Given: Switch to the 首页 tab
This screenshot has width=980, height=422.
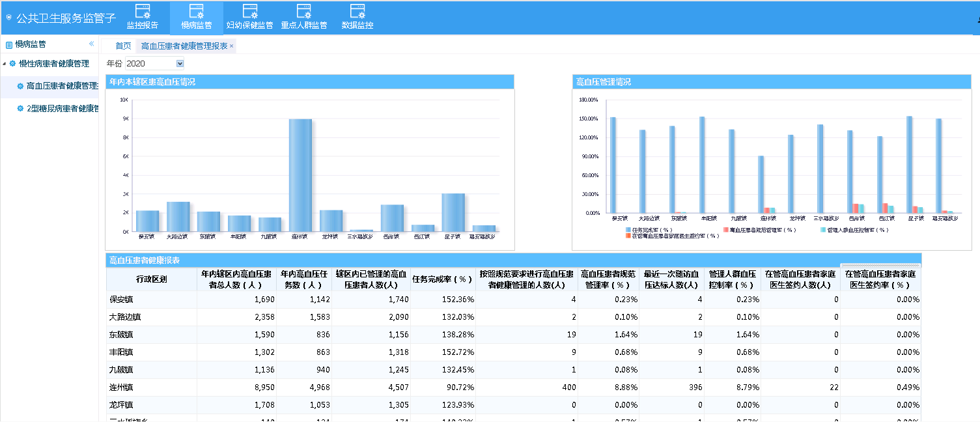Looking at the screenshot, I should [123, 46].
